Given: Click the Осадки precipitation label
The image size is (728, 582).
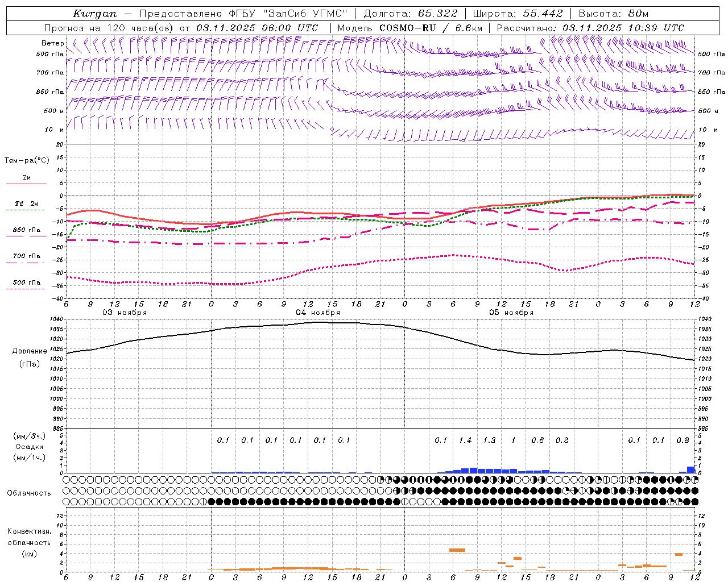Looking at the screenshot, I should coord(29,447).
